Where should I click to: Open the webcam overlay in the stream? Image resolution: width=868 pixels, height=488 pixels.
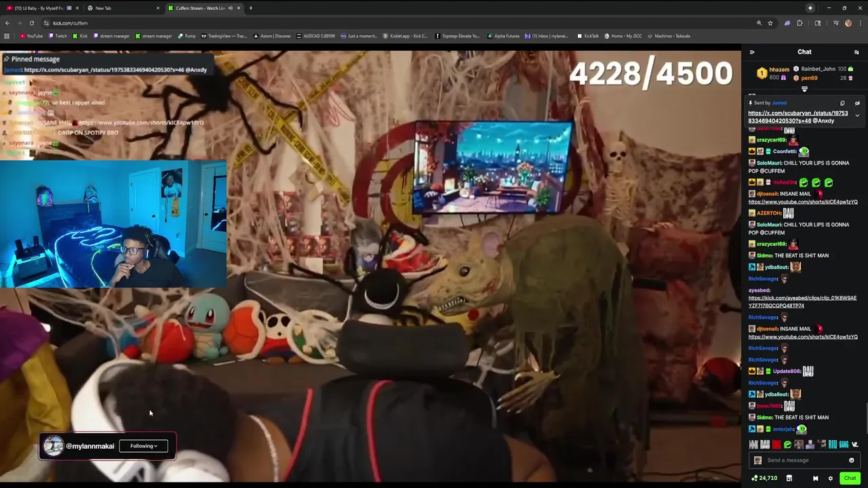(x=113, y=224)
